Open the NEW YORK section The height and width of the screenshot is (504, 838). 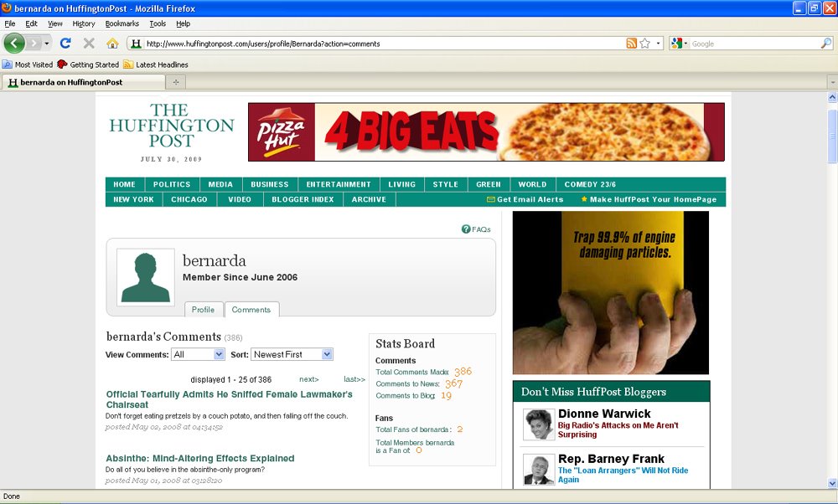click(x=133, y=199)
